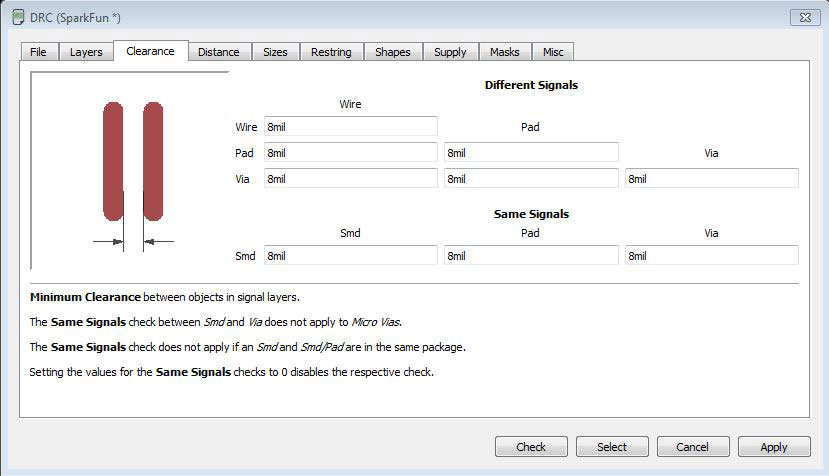Click the note mentioning Micro Vias
The width and height of the screenshot is (829, 476).
pos(216,322)
